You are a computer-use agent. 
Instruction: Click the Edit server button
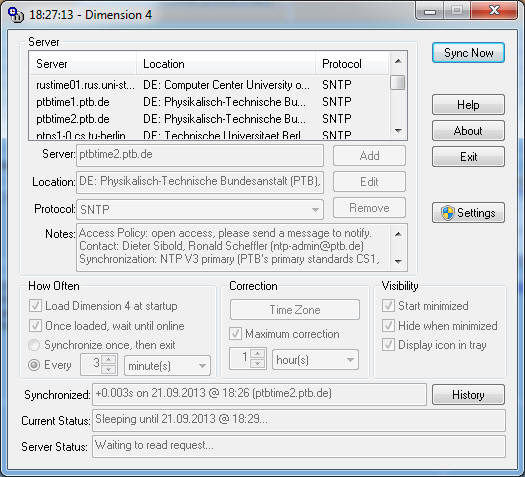[369, 182]
